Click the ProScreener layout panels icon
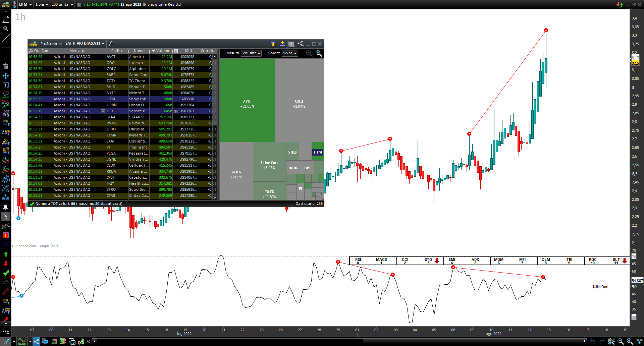The height and width of the screenshot is (346, 644). click(292, 44)
